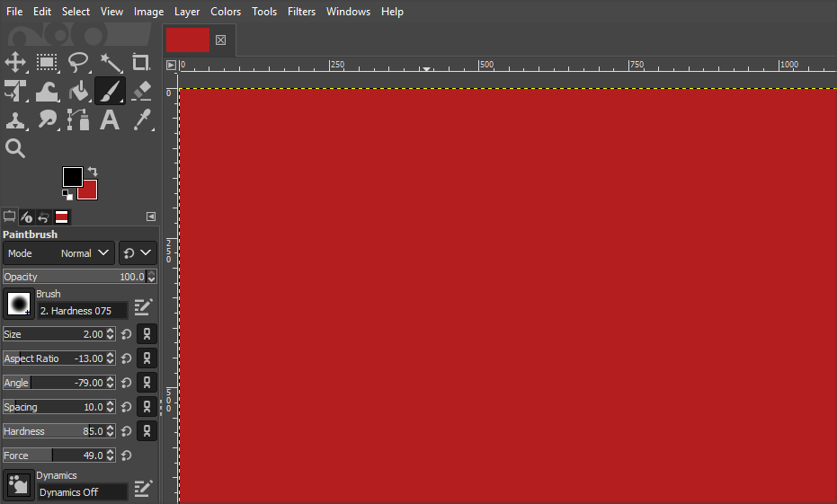Screen dimensions: 837x504
Task: Pick the Color Picker eyedropper tool
Action: tap(141, 119)
